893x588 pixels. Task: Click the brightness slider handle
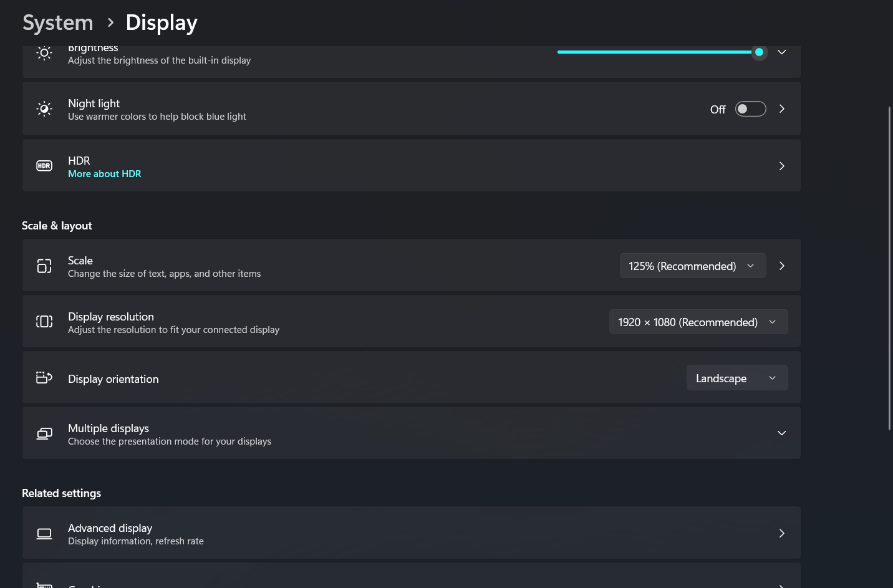pos(759,52)
